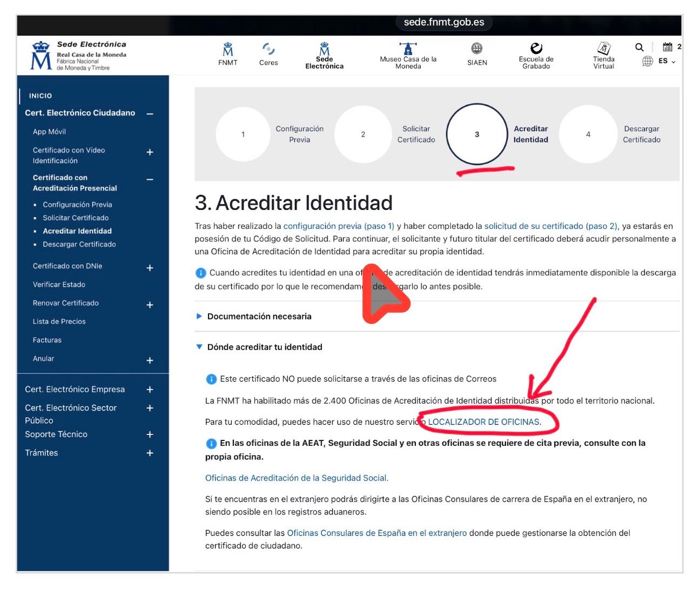Open the Lista de Precios menu entry

pyautogui.click(x=59, y=321)
